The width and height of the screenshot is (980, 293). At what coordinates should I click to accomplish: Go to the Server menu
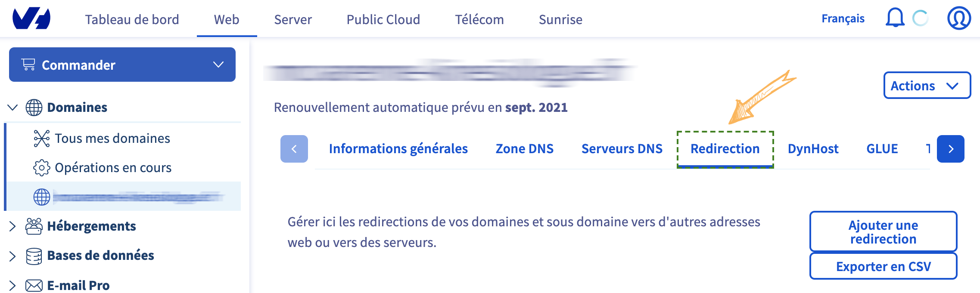point(293,19)
